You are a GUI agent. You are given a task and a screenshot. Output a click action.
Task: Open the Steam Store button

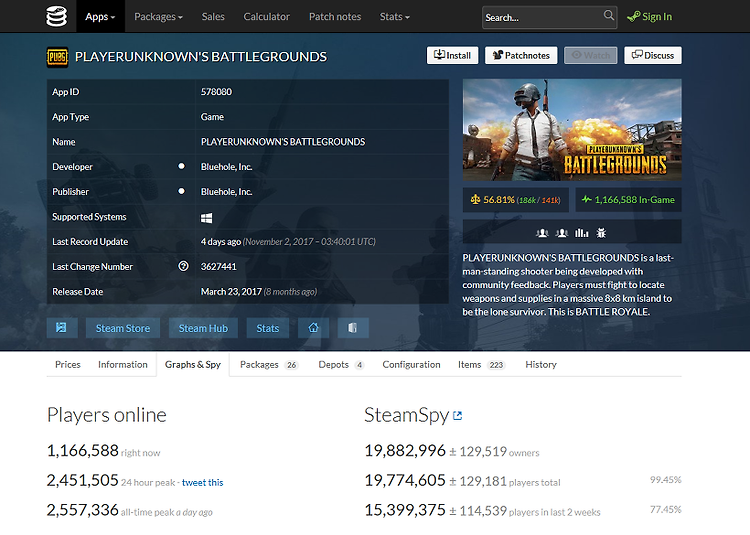coord(123,328)
